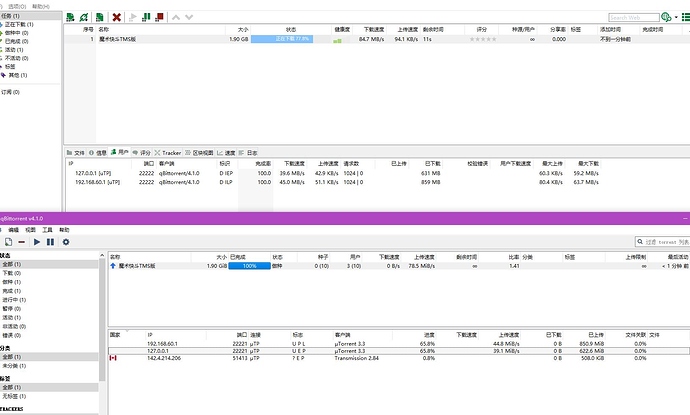
Task: Click qBittorrent sidebar scrollbar up arrow
Action: click(x=102, y=255)
